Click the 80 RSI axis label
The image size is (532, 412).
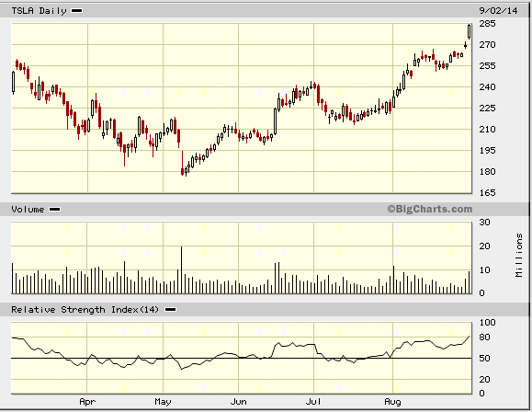tap(484, 337)
